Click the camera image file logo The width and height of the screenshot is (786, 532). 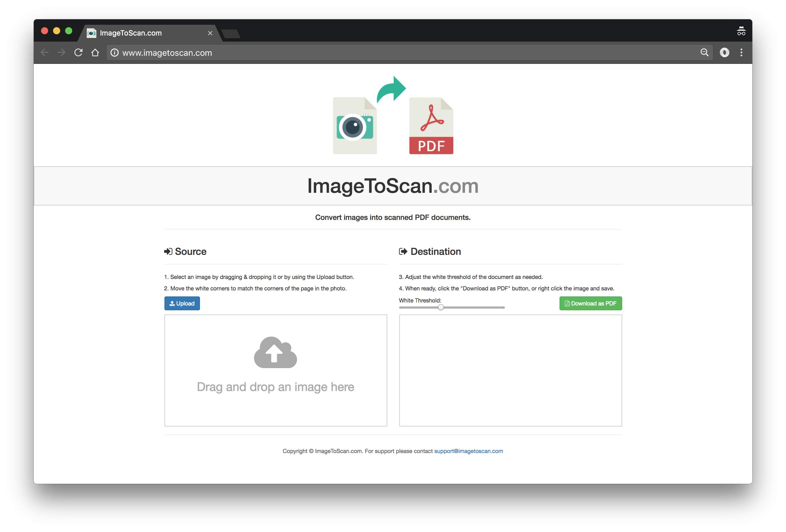(355, 126)
